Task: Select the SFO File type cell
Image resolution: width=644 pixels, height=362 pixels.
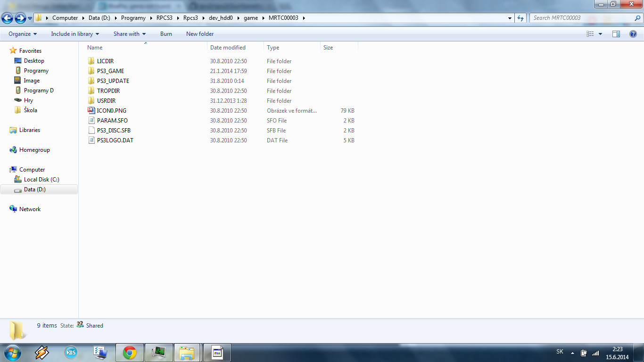Action: [277, 121]
